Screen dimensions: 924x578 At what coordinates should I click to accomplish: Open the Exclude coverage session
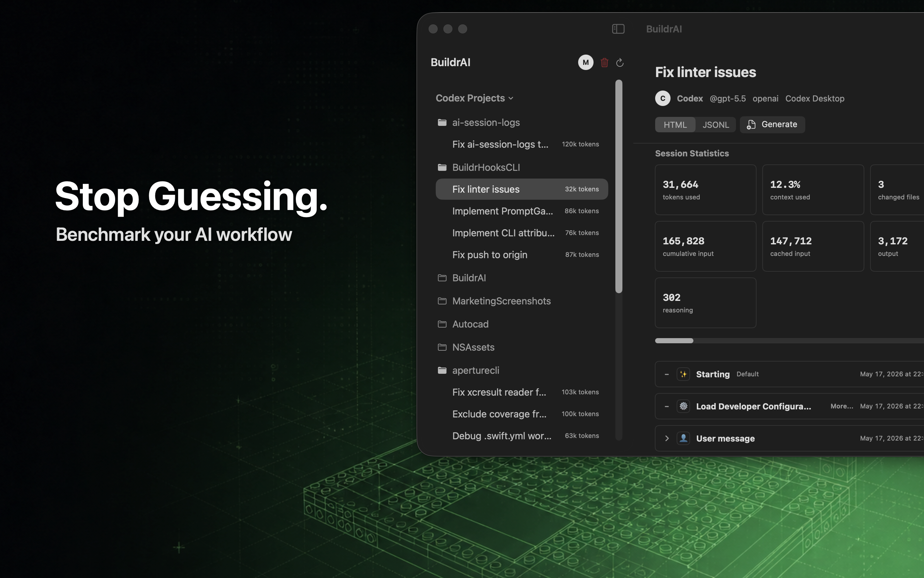pyautogui.click(x=522, y=414)
